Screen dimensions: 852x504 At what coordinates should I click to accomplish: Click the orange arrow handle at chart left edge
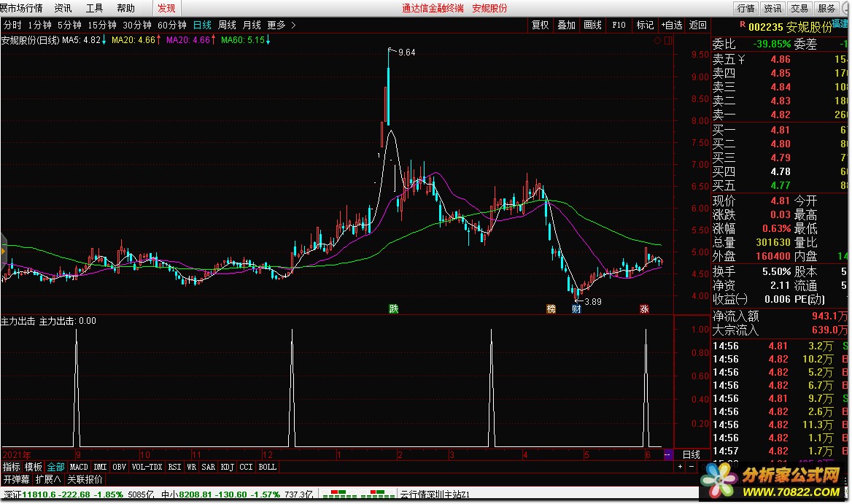click(x=3, y=252)
